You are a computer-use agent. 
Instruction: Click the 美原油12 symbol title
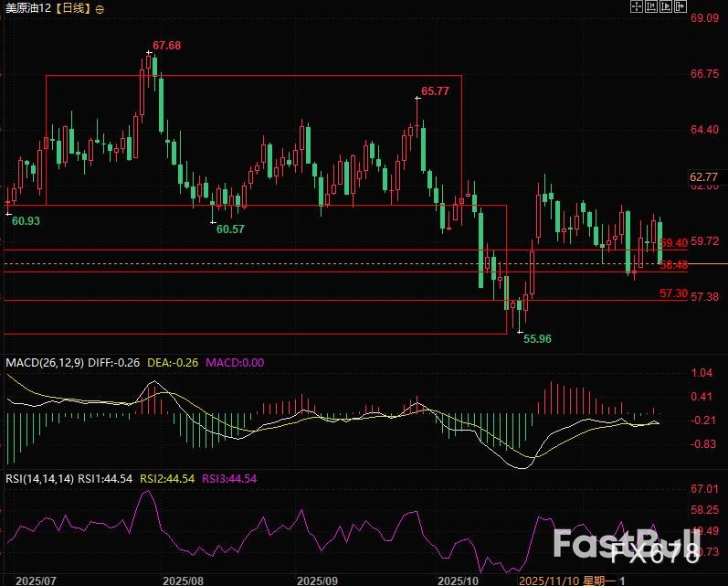point(26,8)
